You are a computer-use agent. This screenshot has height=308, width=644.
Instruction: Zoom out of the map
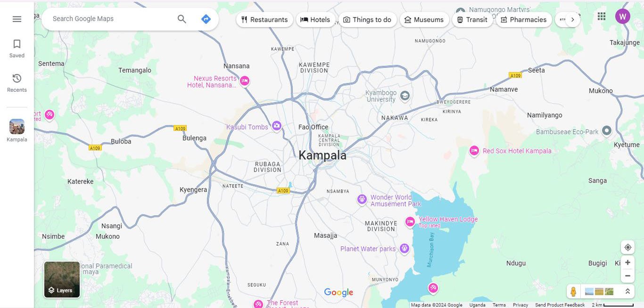click(627, 276)
